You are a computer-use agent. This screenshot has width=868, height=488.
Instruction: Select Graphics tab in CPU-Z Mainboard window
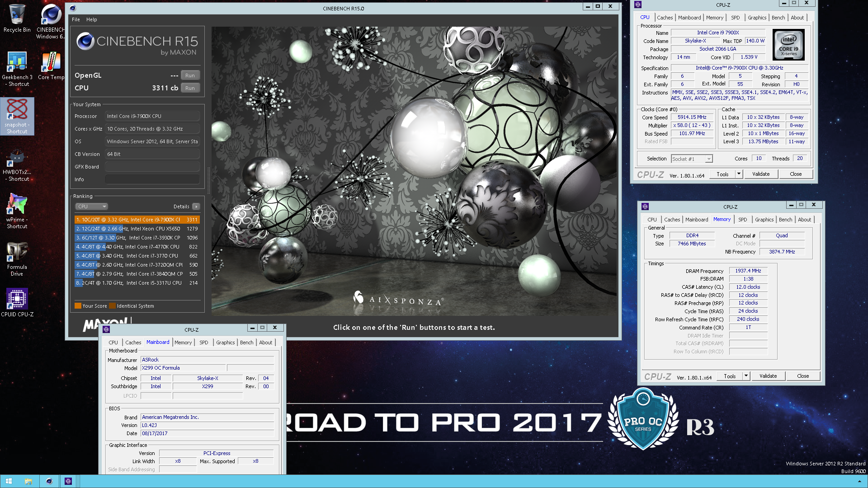pos(225,343)
